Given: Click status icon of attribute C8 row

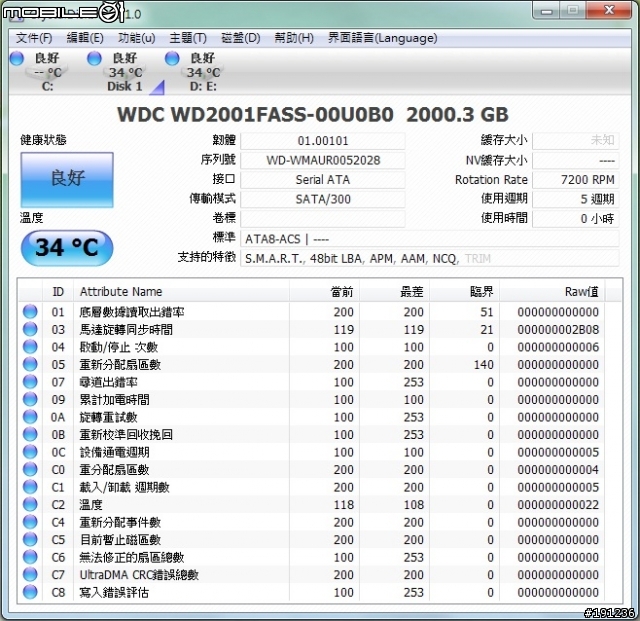Looking at the screenshot, I should click(30, 592).
